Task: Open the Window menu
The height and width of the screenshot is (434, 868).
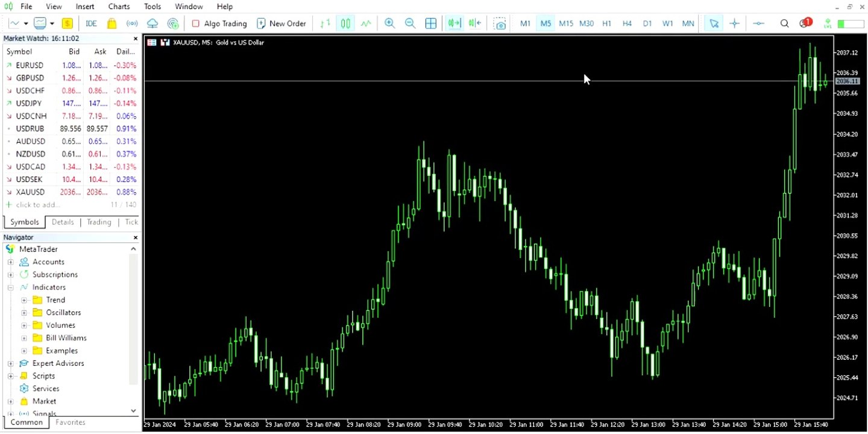Action: pyautogui.click(x=189, y=7)
